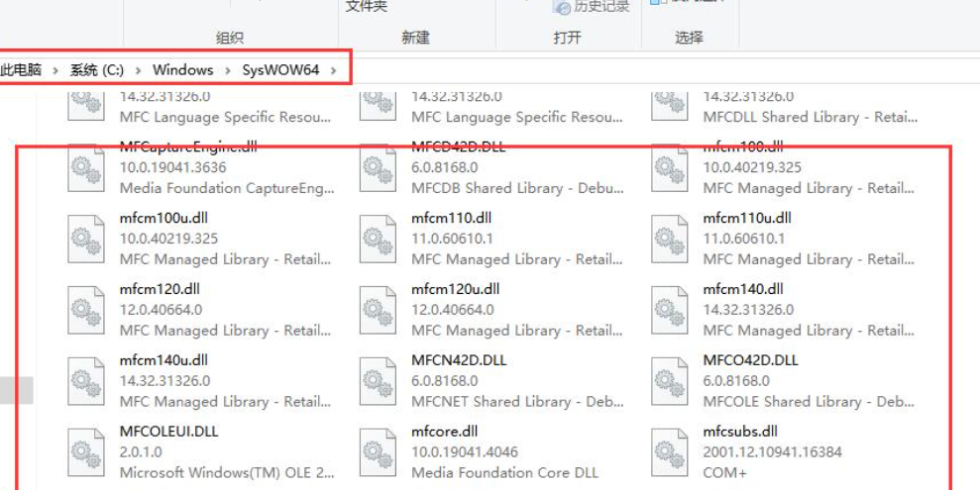This screenshot has height=490, width=980.
Task: Select the mfcm120.dll file icon
Action: pyautogui.click(x=85, y=310)
